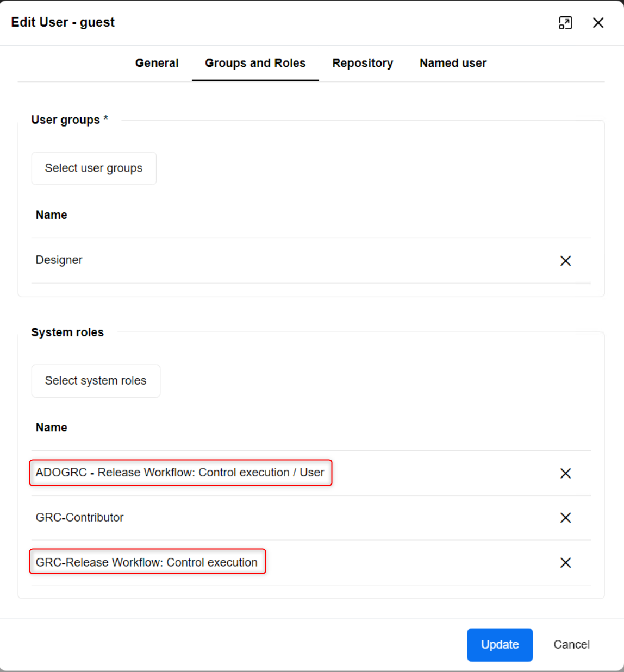
Task: Remove the Designer user group
Action: coord(565,261)
